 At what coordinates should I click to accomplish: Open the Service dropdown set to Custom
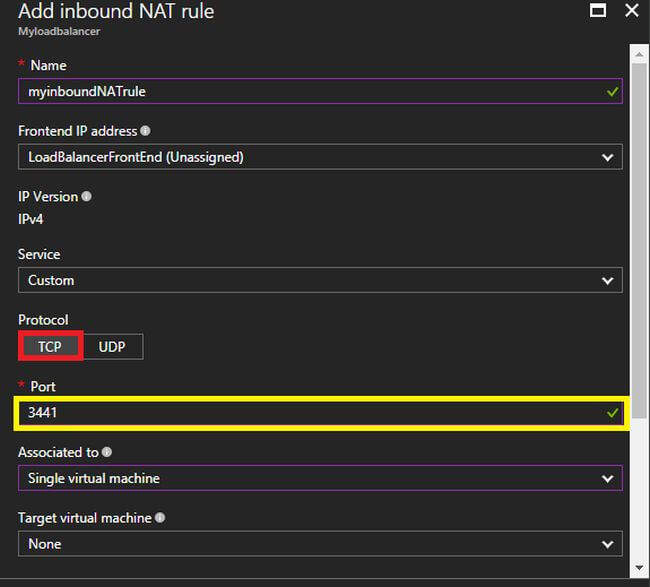[320, 281]
